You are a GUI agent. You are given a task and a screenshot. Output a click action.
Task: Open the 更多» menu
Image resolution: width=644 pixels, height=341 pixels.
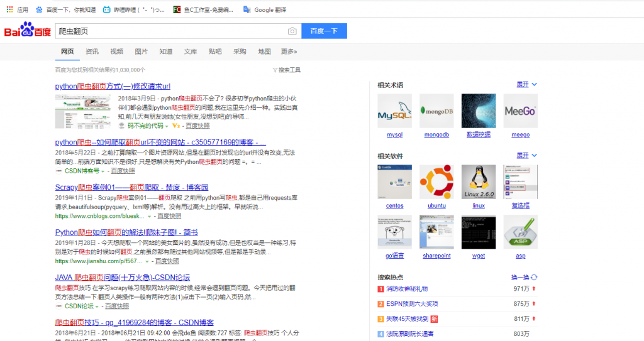click(289, 51)
